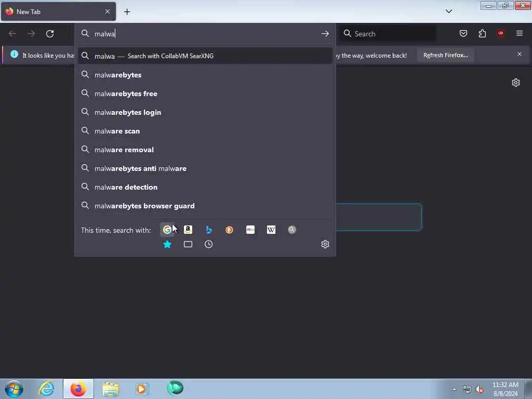Search bookmarks via the star icon
This screenshot has height=399, width=532.
pyautogui.click(x=167, y=244)
